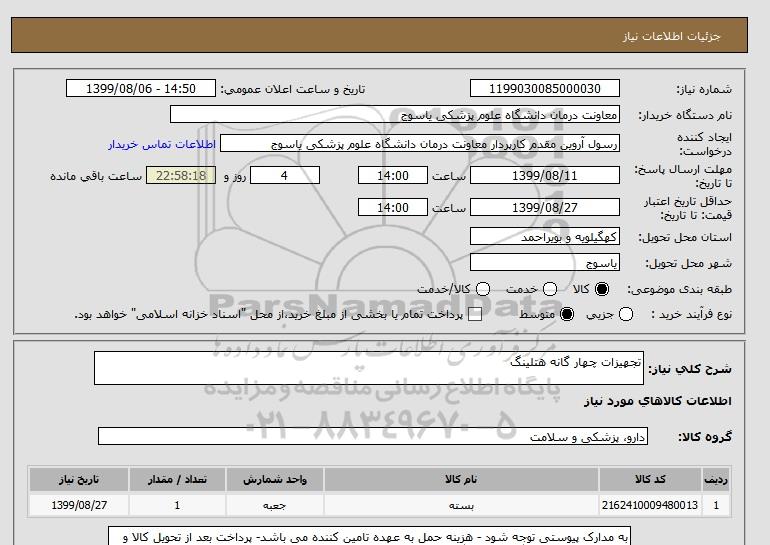This screenshot has width=770, height=545.
Task: Click the تعداد / مقدار column header
Action: click(177, 479)
